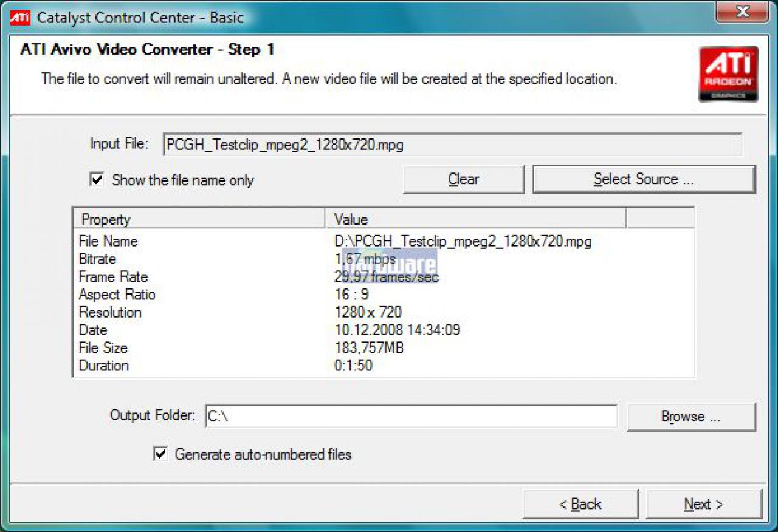Click the value '29,97 frames/sec'
The height and width of the screenshot is (532, 778).
pyautogui.click(x=387, y=277)
